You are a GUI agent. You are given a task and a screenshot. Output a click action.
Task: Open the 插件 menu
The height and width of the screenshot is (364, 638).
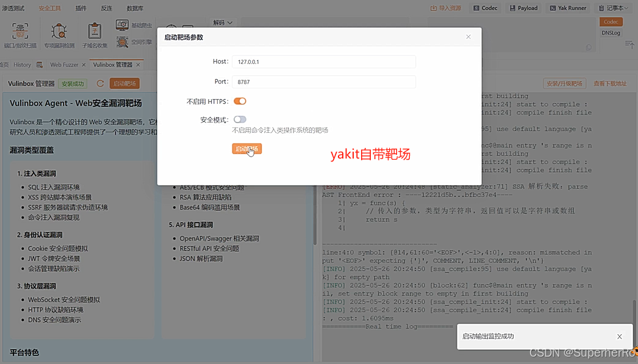coord(81,8)
